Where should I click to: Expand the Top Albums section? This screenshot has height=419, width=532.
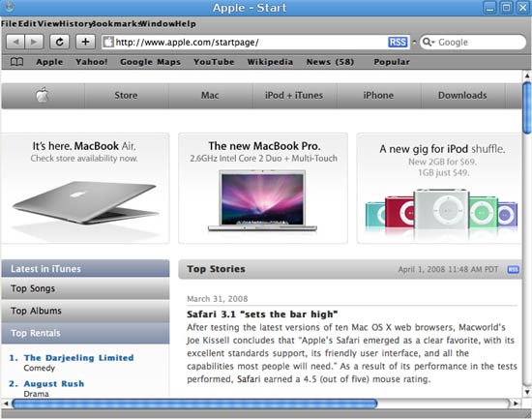coord(85,311)
